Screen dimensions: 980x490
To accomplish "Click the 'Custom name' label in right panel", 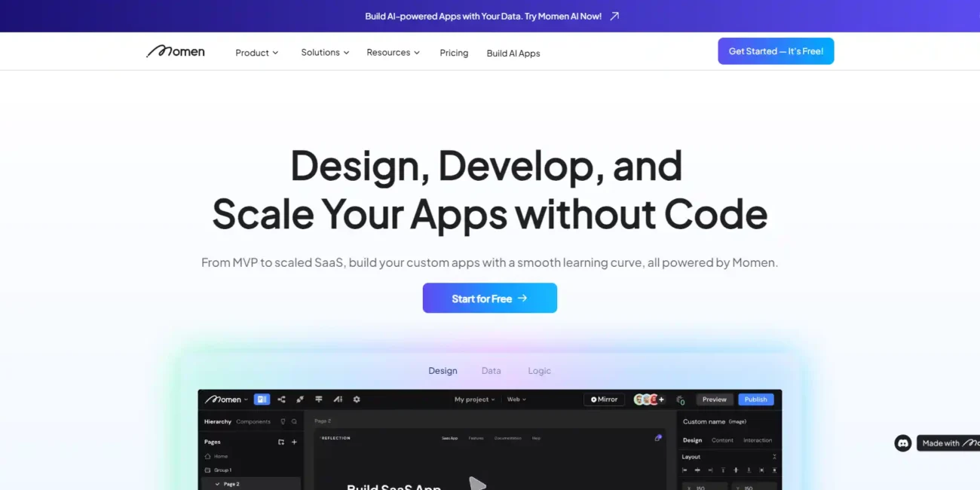I will pyautogui.click(x=704, y=421).
